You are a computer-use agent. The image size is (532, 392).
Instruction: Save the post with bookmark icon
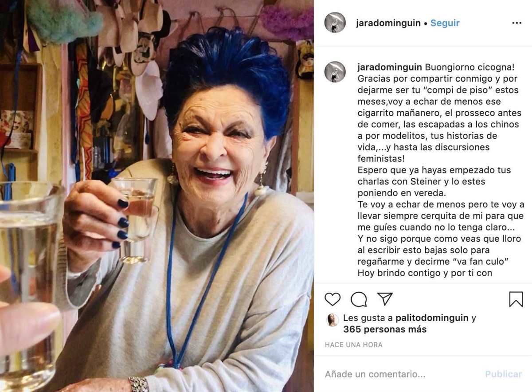click(x=516, y=299)
